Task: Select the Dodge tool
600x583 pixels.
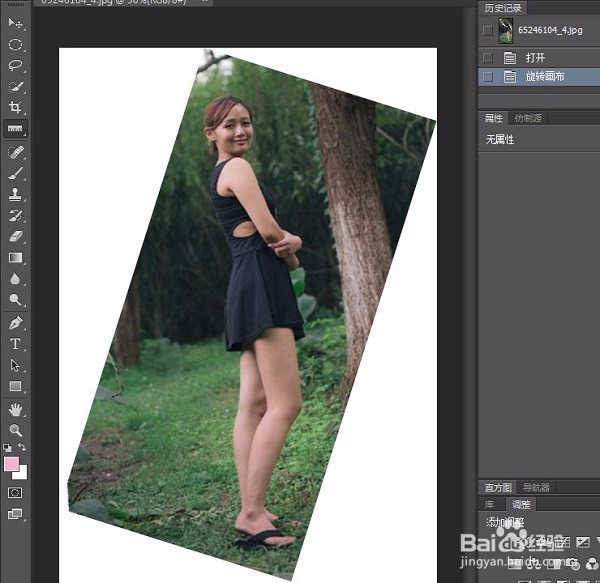Action: click(x=15, y=300)
